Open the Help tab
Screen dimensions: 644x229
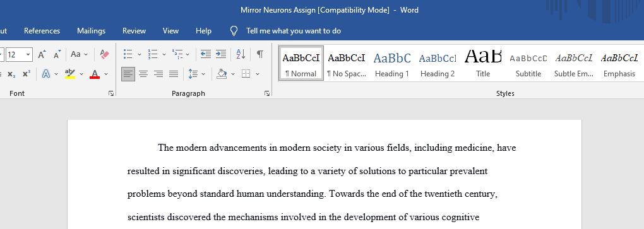(x=203, y=31)
